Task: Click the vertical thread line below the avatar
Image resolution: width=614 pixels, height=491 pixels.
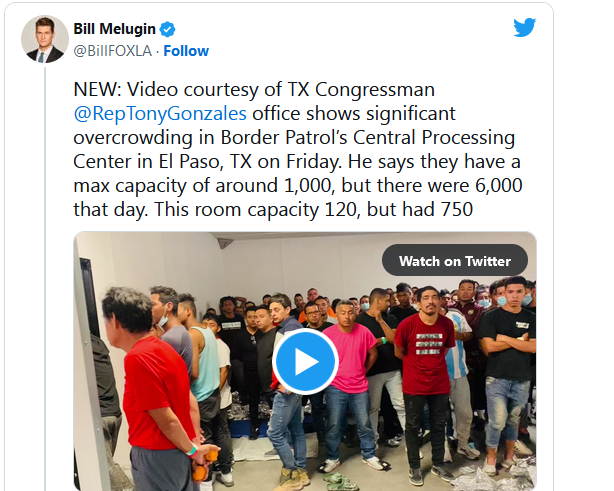Action: 45,278
